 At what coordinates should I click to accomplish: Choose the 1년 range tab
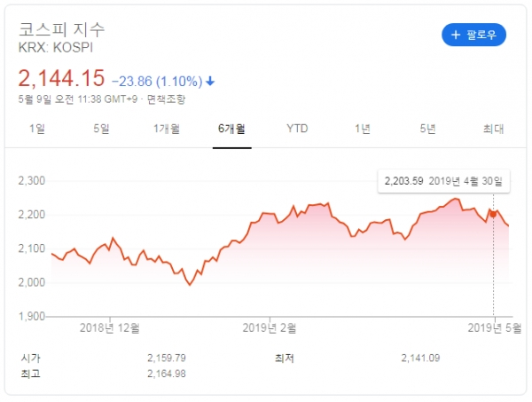(x=363, y=129)
